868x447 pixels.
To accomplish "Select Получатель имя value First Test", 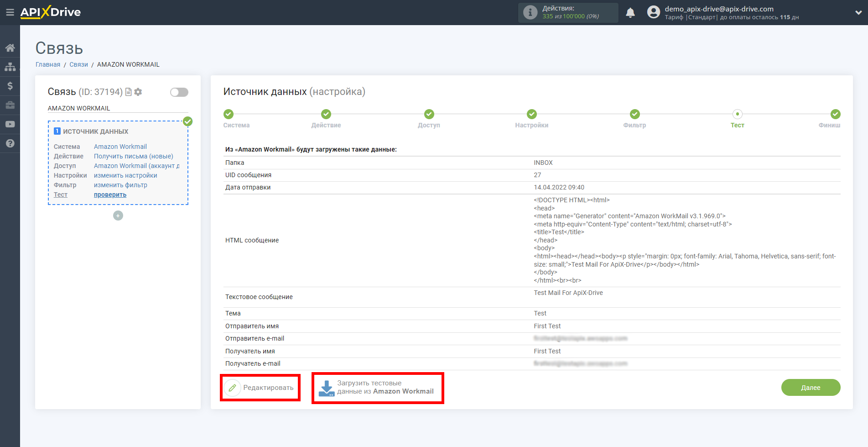I will [547, 351].
